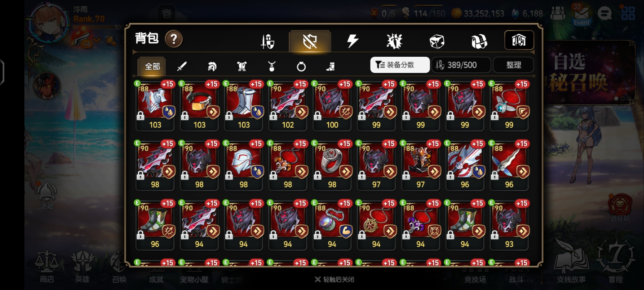Screen dimensions: 644x290
Task: Switch to the sword and shield equipment tab
Action: (268, 41)
